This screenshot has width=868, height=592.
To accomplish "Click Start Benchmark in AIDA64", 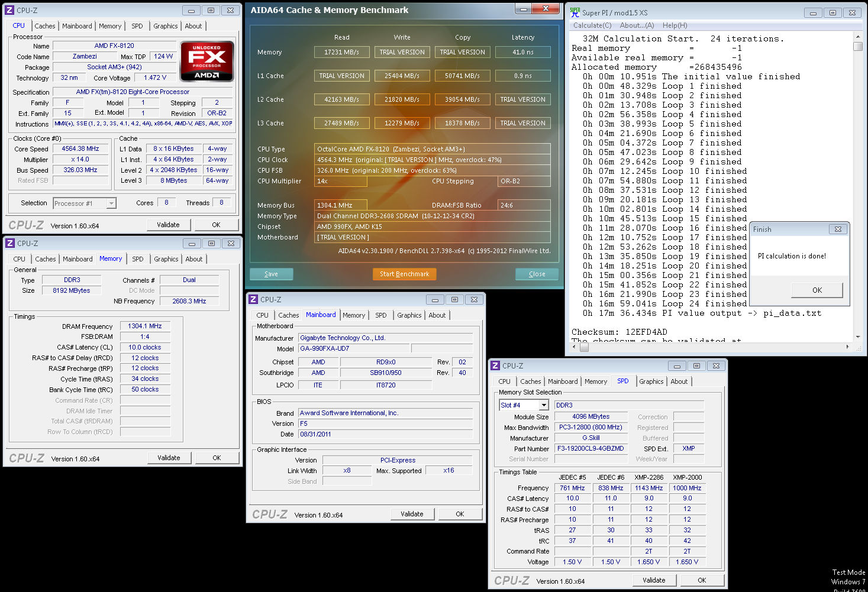I will (405, 274).
